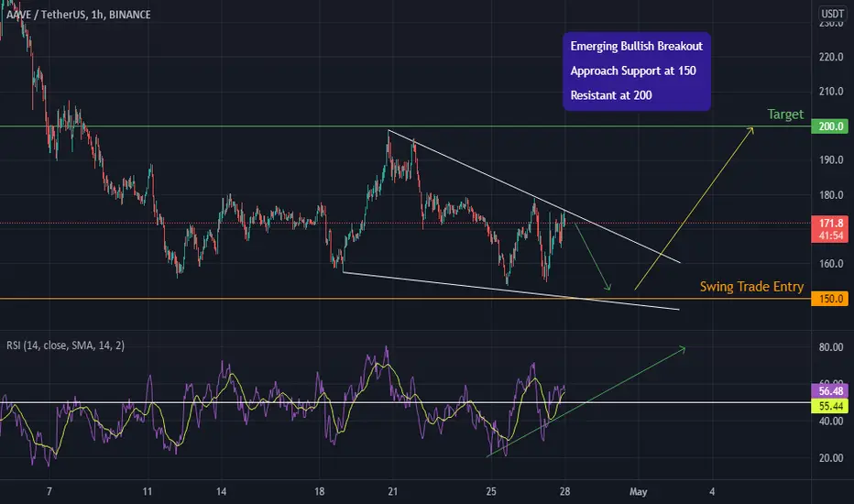
Task: Click the date label 21 on the time axis
Action: 393,491
